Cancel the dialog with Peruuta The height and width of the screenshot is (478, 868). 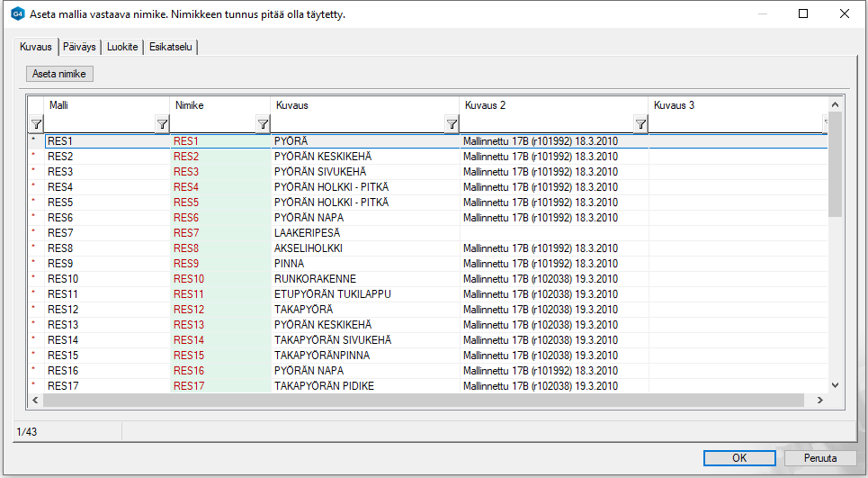tap(819, 457)
